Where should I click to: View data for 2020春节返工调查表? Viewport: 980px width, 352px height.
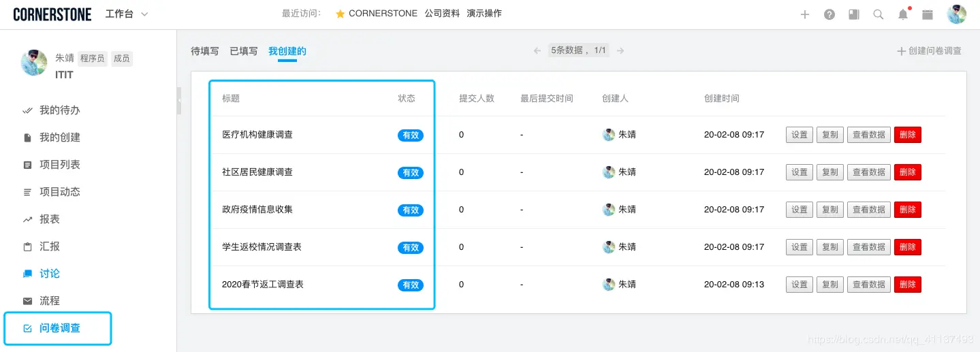869,285
